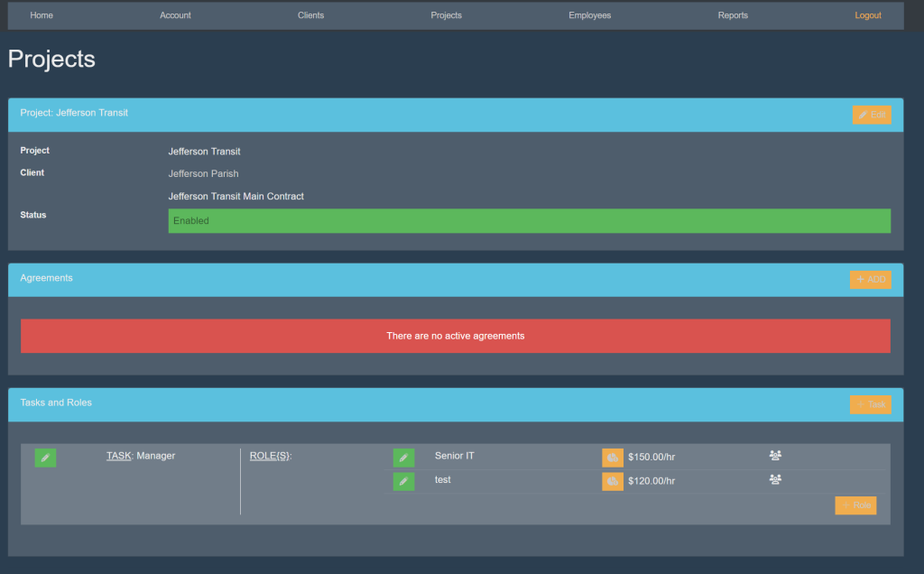The height and width of the screenshot is (574, 924).
Task: Add a new task with Task button
Action: pyautogui.click(x=870, y=404)
